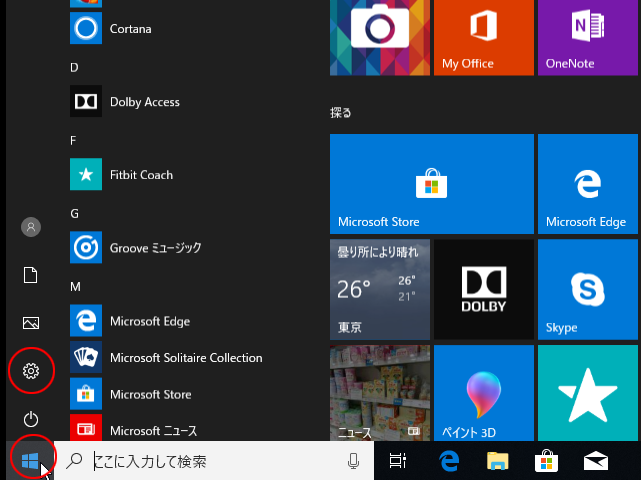
Task: Jump to letter D section header
Action: pos(74,67)
